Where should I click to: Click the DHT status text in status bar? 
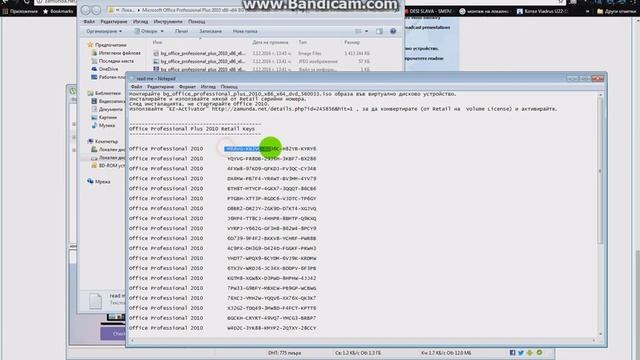[284, 353]
